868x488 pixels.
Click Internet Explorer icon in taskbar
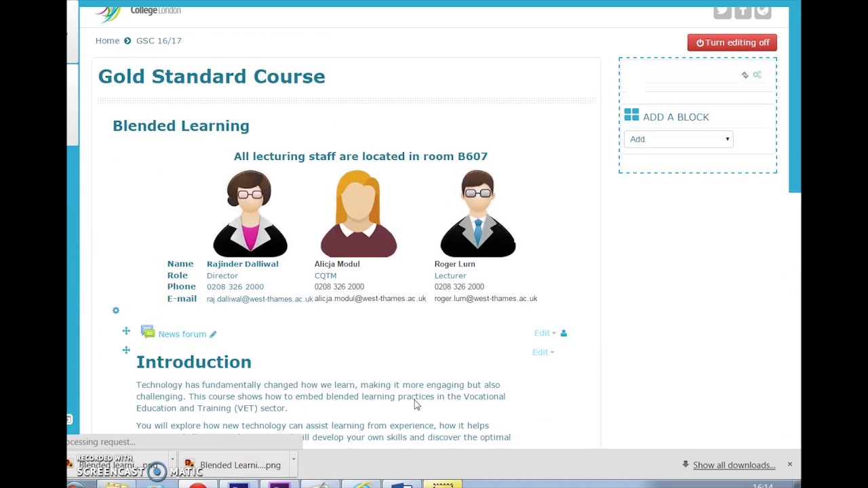(x=363, y=485)
